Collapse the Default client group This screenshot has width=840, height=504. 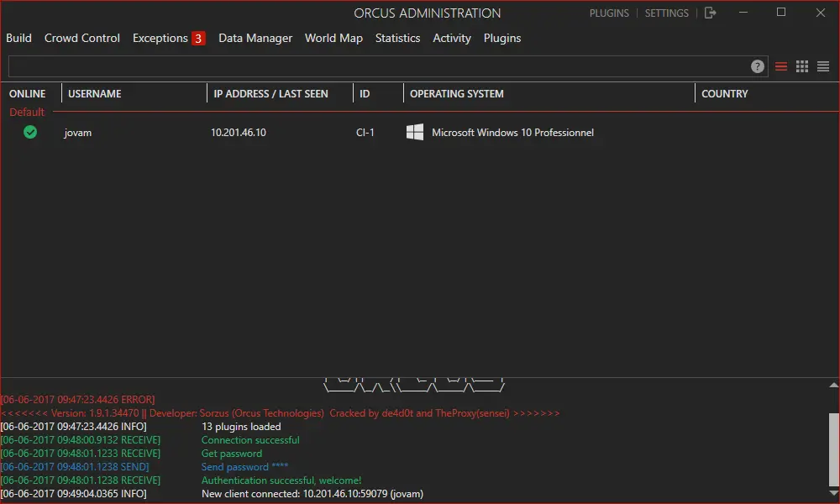[x=26, y=111]
